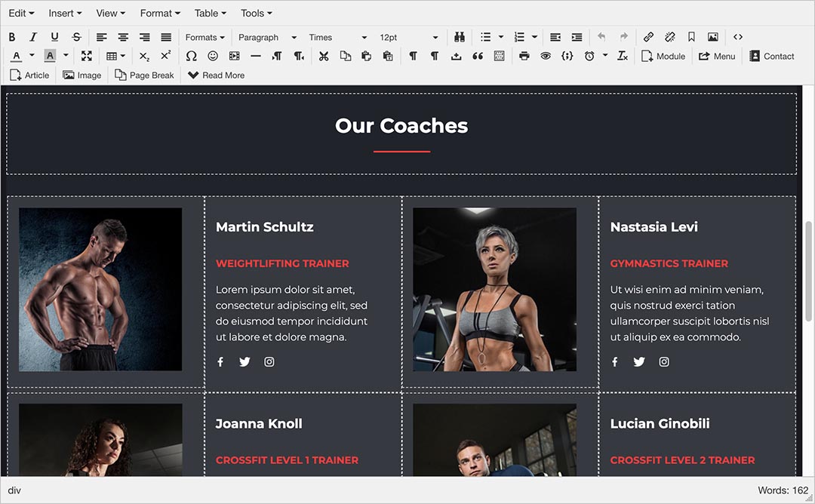Copy the selection with the copy icon
815x504 pixels.
(345, 56)
